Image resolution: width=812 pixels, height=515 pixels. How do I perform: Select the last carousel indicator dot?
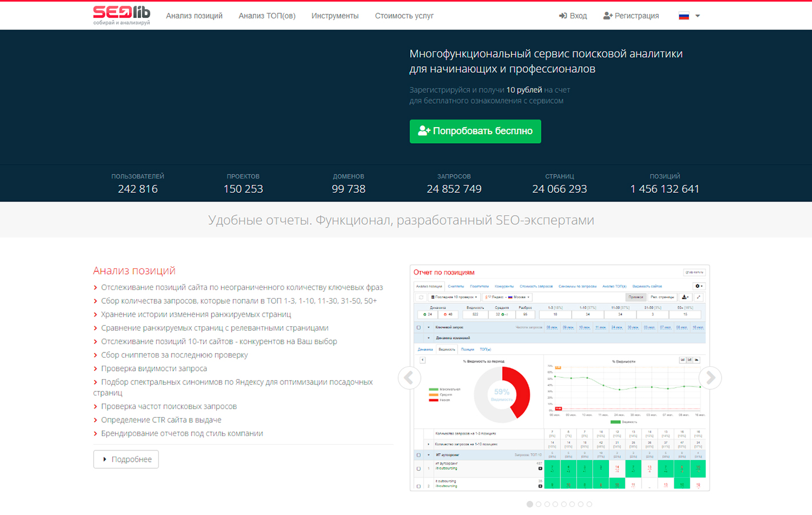tap(589, 504)
